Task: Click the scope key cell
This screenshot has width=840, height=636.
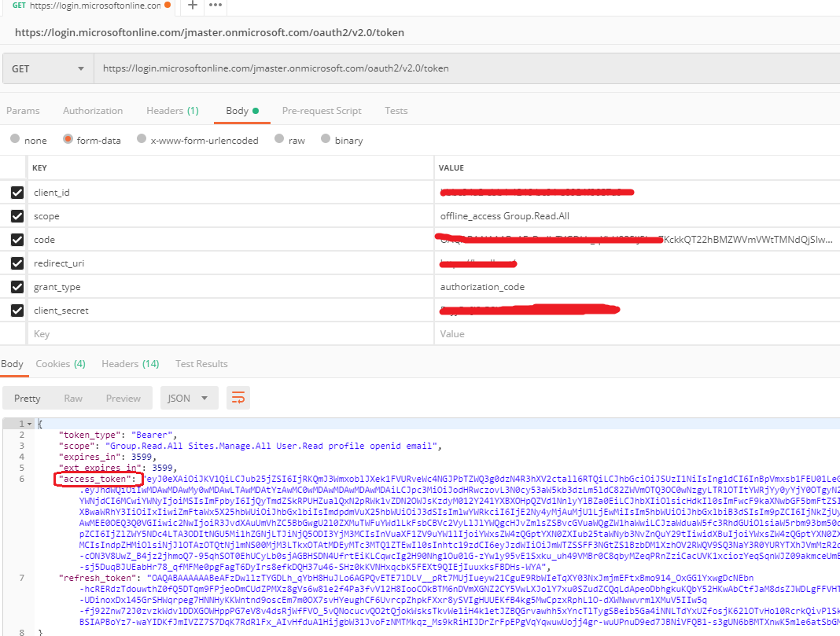Action: [230, 215]
